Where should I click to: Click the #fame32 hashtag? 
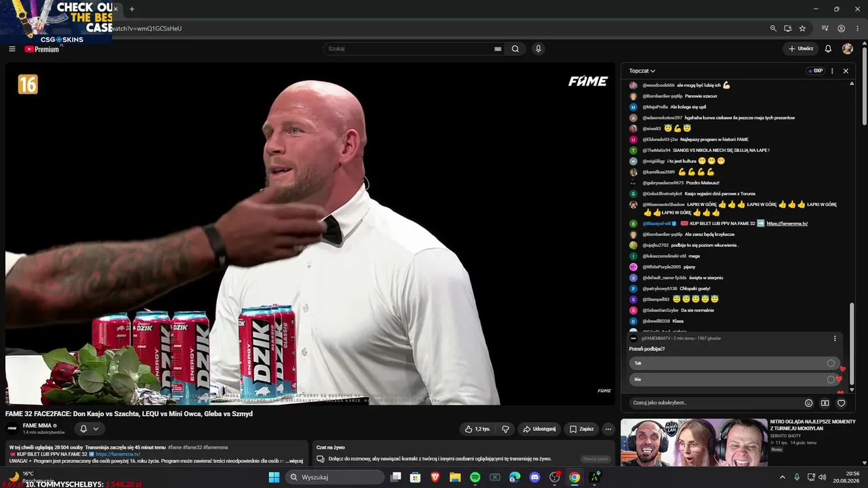click(193, 447)
